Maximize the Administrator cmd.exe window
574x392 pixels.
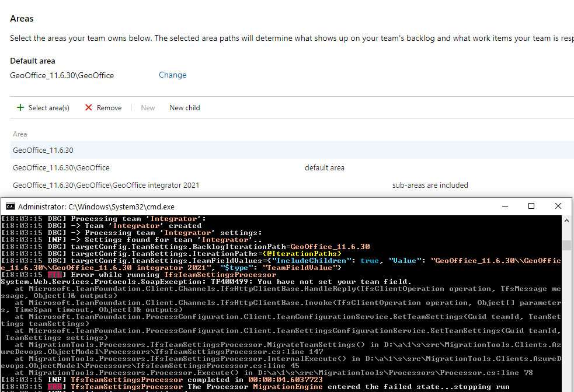[531, 206]
